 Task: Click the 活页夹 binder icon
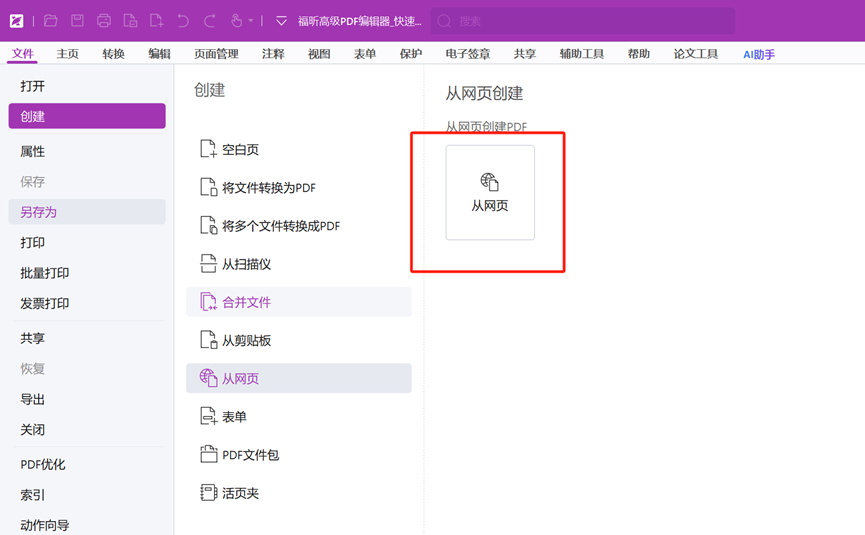208,492
